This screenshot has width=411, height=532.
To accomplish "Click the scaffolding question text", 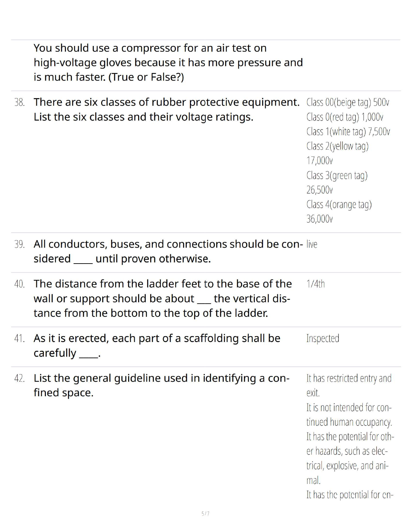I will 157,345.
